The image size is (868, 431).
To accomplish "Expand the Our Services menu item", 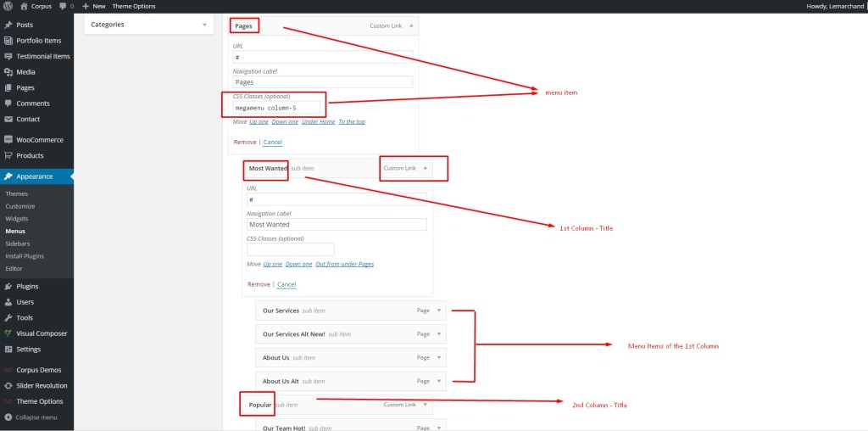I will [439, 311].
